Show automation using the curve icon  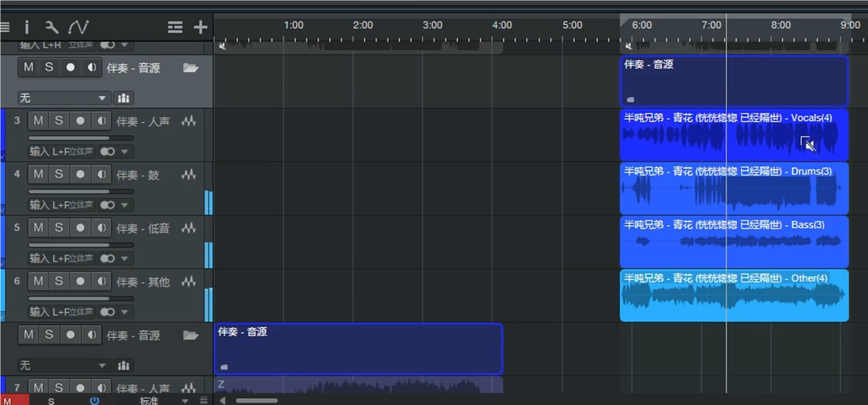[x=78, y=27]
